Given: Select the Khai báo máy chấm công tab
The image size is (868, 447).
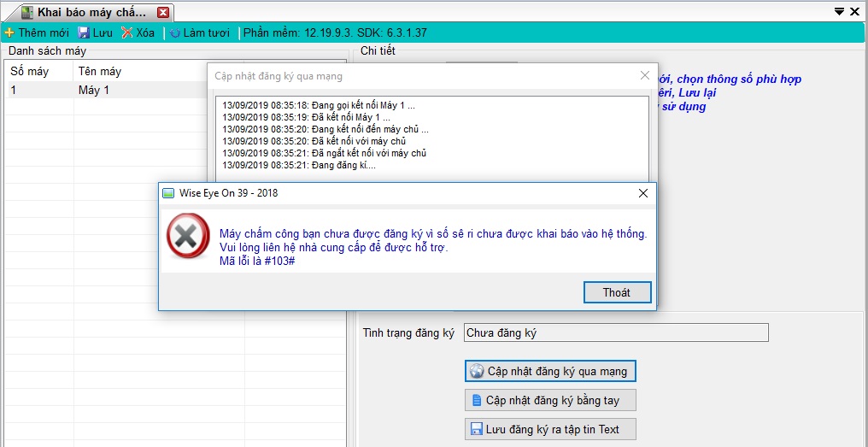Looking at the screenshot, I should 91,12.
